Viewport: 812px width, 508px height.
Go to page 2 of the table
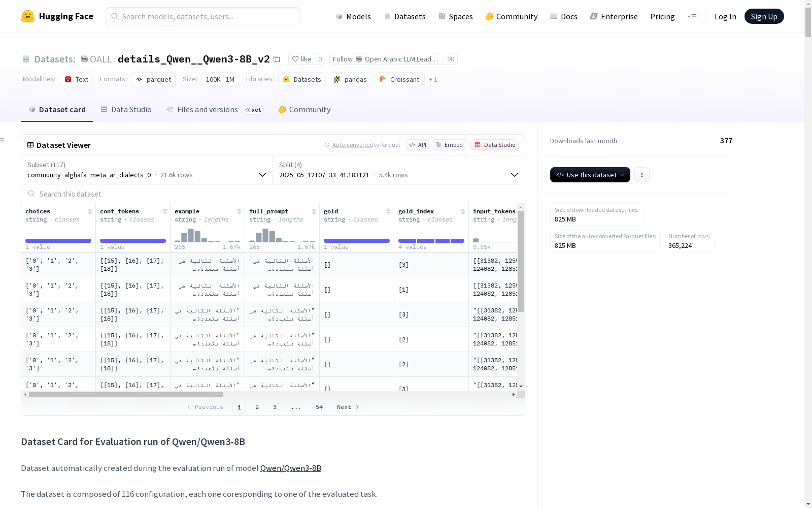[257, 407]
